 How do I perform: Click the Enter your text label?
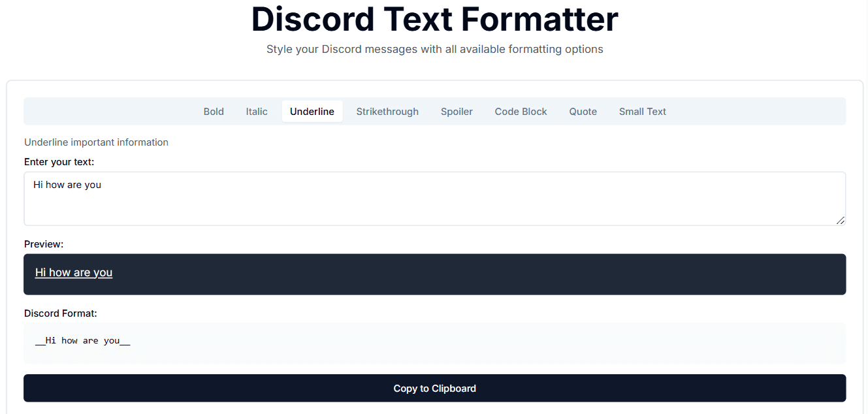pyautogui.click(x=59, y=161)
